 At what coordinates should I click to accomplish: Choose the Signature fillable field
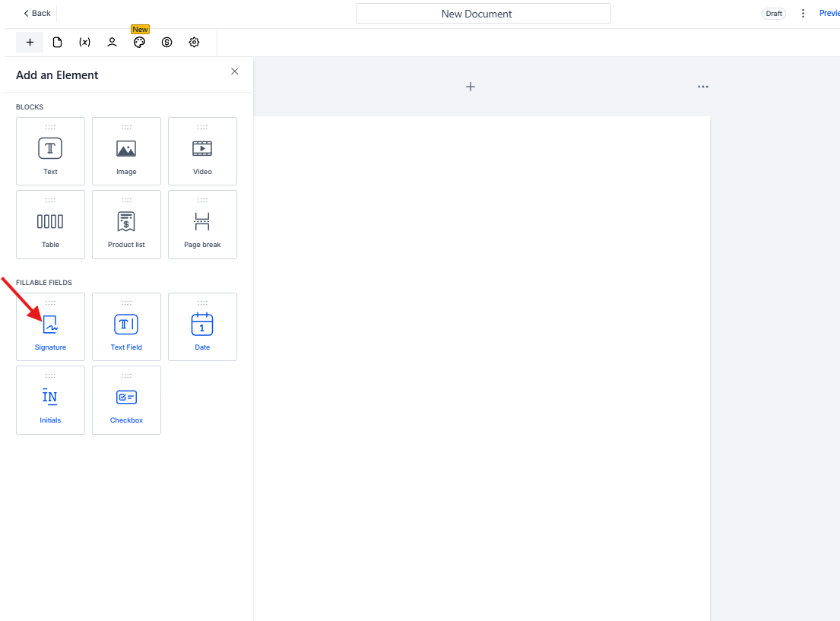coord(50,327)
